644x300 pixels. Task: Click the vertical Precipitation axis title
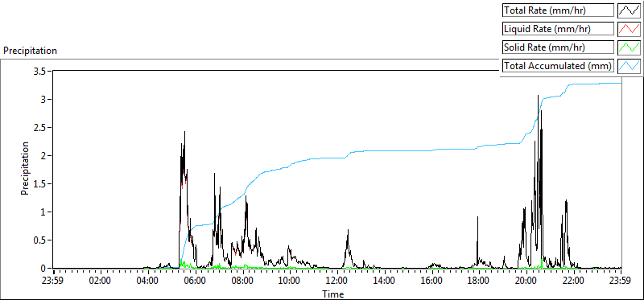(x=26, y=169)
